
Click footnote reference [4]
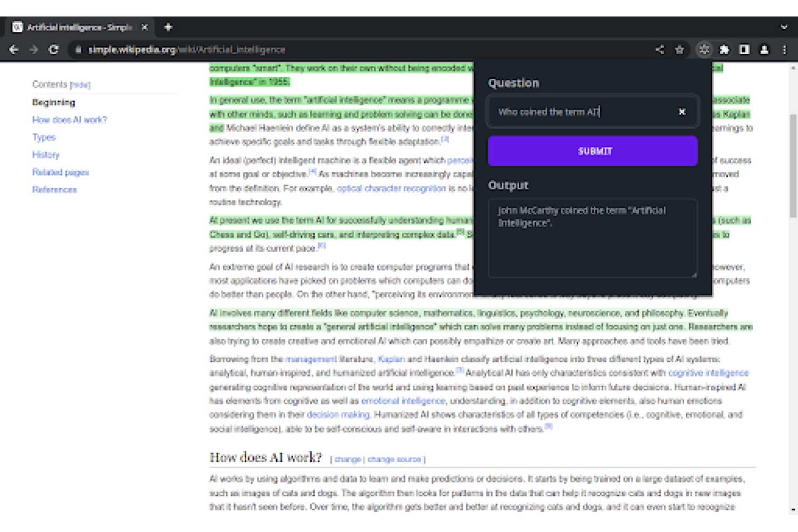[x=312, y=172]
